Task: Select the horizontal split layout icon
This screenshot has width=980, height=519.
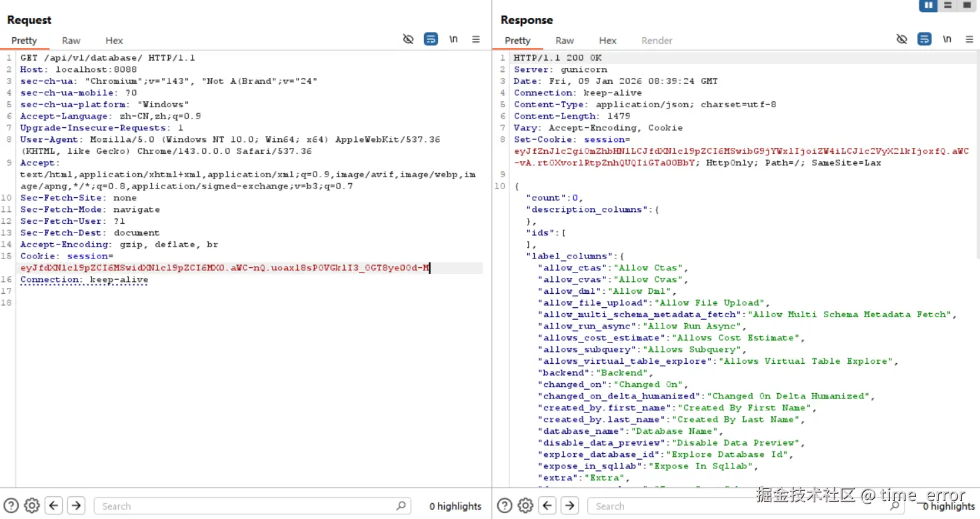Action: tap(947, 5)
